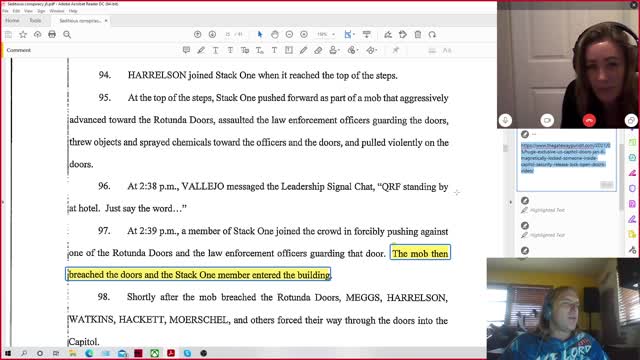Choose the arrow Selection tool
Image resolution: width=640 pixels, height=360 pixels.
tap(260, 35)
